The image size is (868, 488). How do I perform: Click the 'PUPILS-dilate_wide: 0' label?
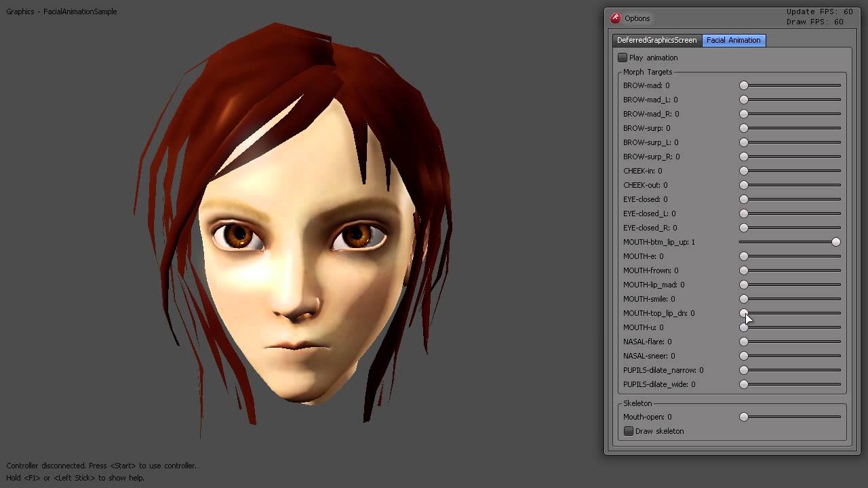click(659, 384)
